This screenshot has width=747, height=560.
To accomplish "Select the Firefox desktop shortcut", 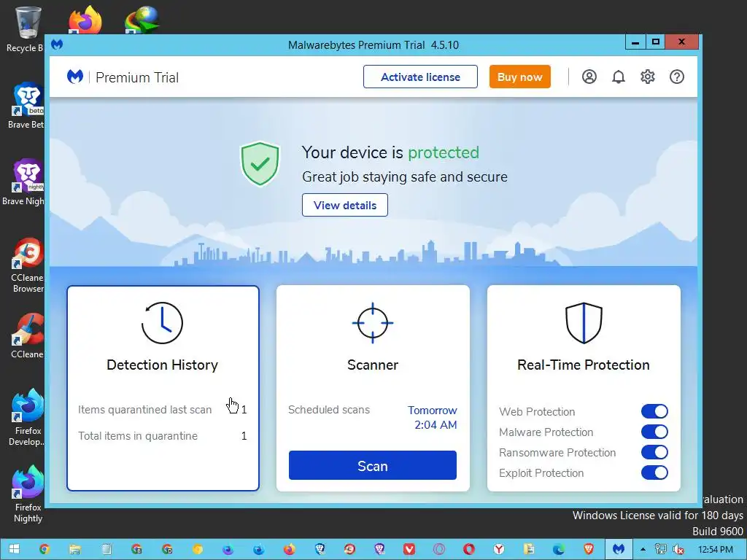I will tap(85, 19).
